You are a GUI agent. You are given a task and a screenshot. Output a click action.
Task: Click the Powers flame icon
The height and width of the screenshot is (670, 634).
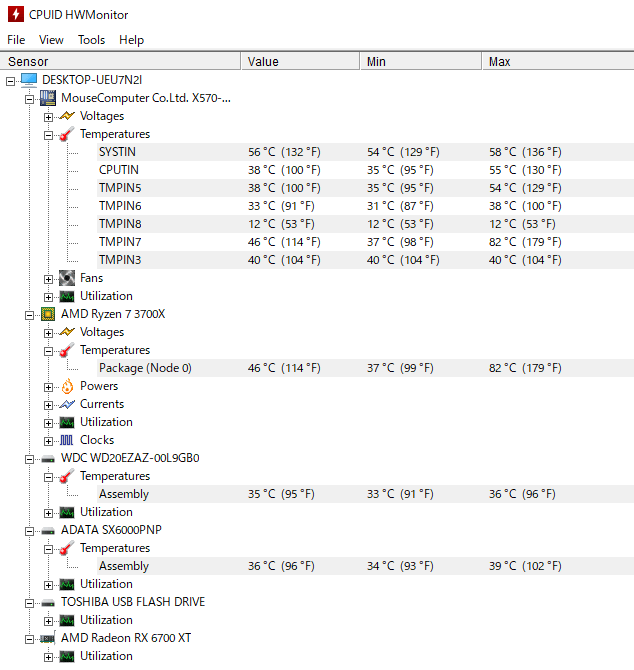[x=67, y=386]
